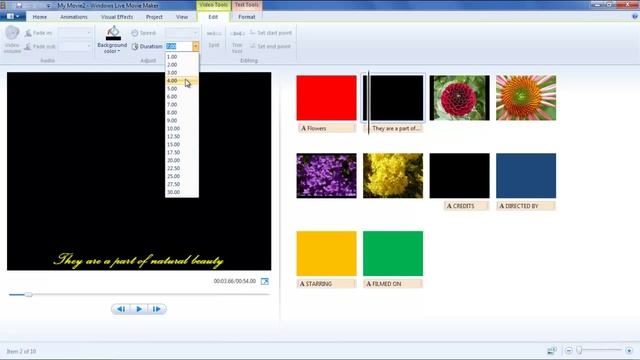
Task: Click the zoom in plus icon
Action: [x=629, y=350]
